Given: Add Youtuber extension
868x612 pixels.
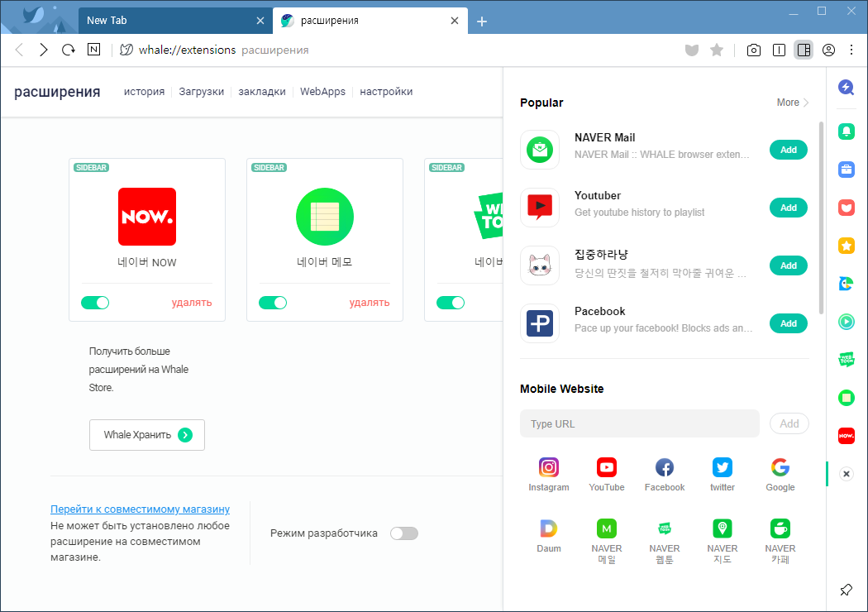Looking at the screenshot, I should click(x=789, y=208).
